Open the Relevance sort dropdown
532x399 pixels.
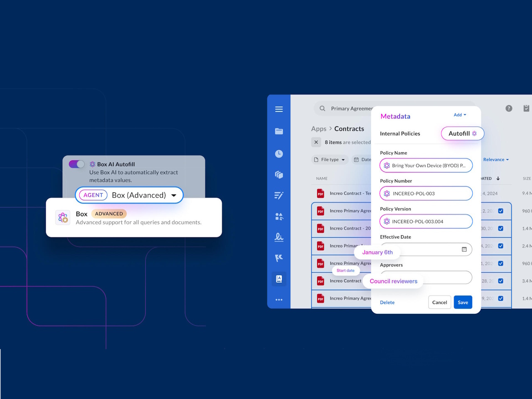point(496,160)
